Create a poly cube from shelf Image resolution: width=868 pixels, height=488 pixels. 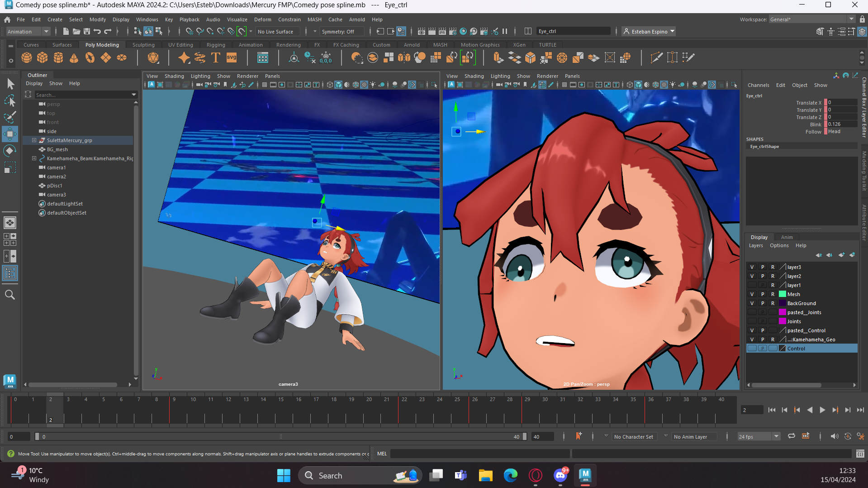coord(43,57)
